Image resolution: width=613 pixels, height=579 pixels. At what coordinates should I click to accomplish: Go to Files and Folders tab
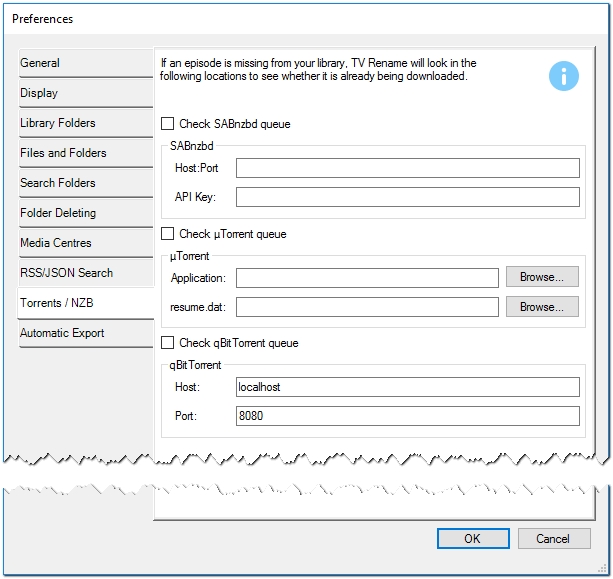tap(85, 153)
